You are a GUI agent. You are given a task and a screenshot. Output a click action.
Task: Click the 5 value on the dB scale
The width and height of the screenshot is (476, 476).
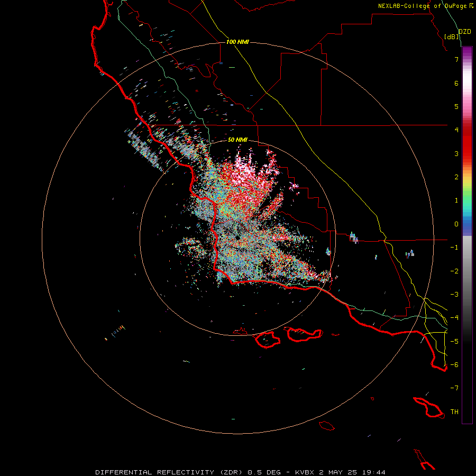(456, 106)
